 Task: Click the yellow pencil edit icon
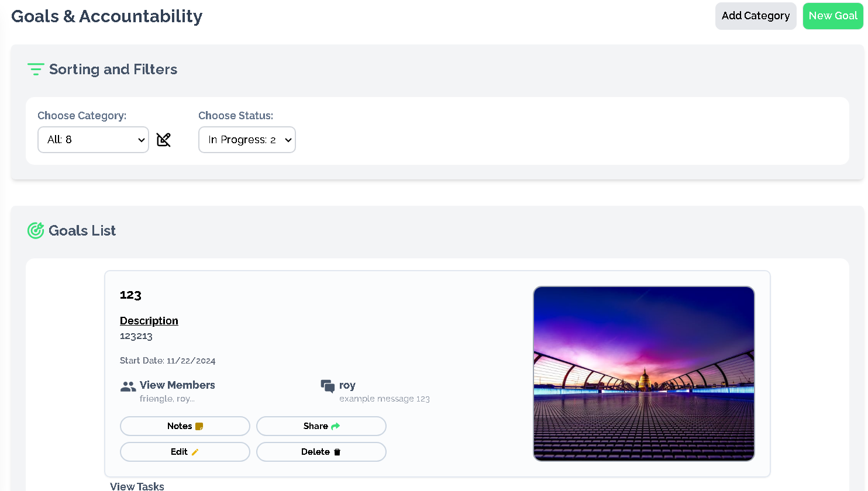195,452
